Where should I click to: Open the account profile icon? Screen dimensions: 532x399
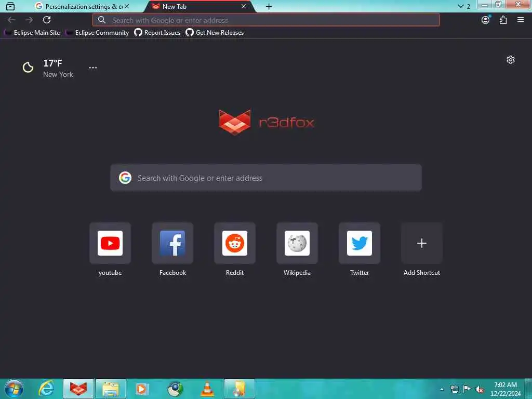[486, 20]
